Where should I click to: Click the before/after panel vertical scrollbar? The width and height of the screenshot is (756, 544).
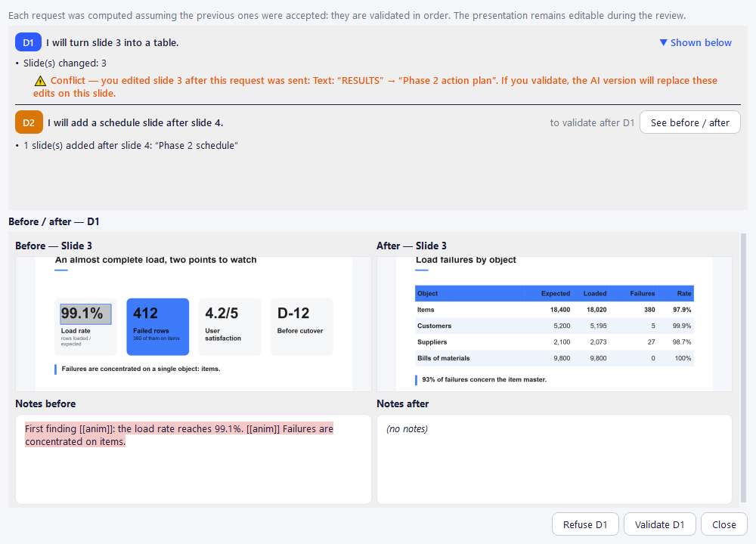click(x=743, y=367)
